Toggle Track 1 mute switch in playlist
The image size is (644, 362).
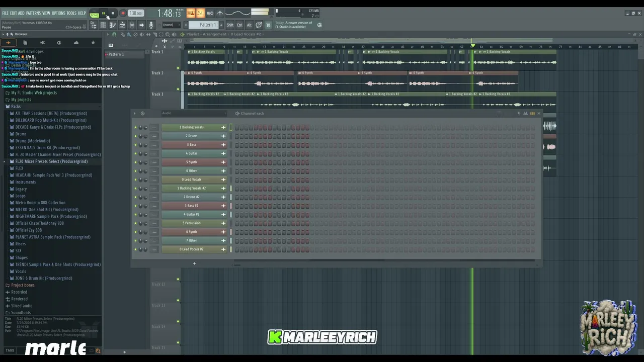coord(178,68)
